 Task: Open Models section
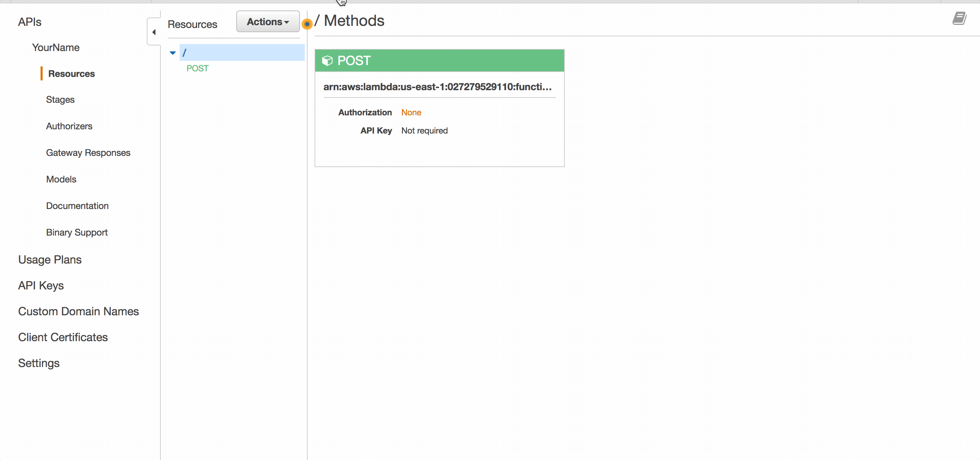[61, 179]
